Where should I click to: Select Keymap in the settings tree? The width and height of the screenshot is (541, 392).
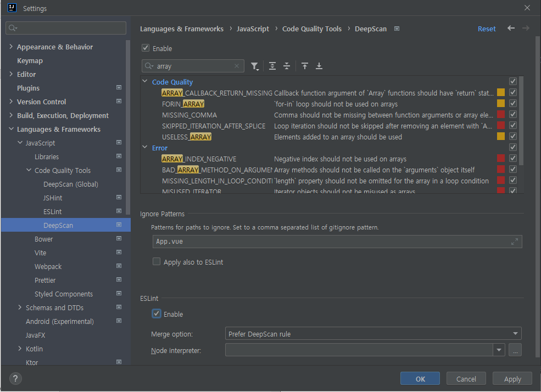pos(30,61)
